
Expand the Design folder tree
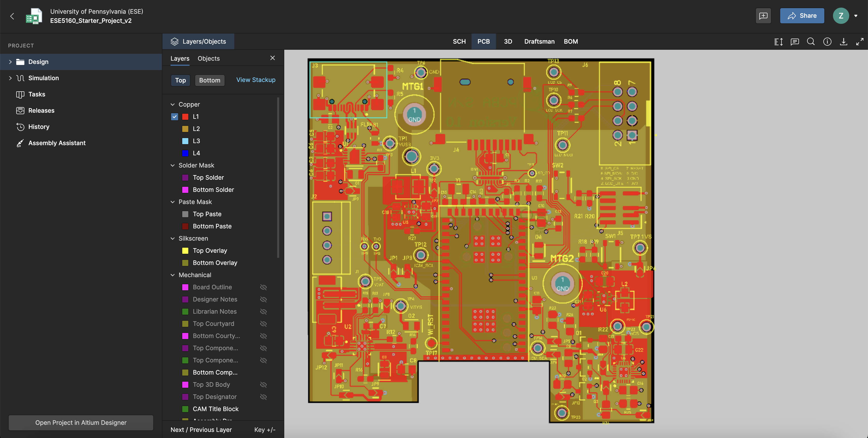[10, 62]
